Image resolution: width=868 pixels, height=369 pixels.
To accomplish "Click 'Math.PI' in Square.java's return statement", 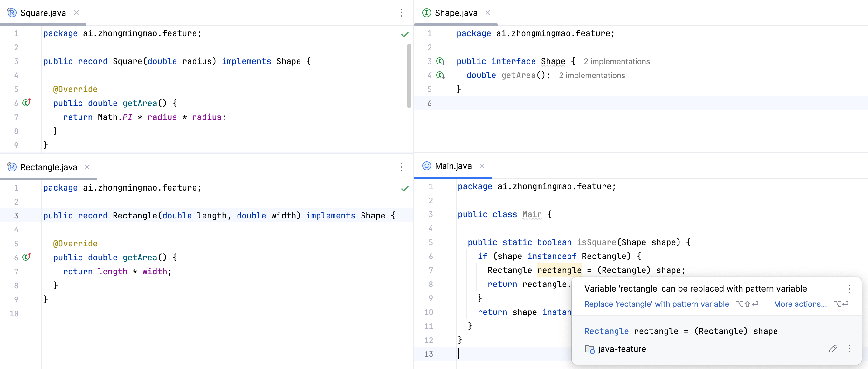I will (x=115, y=117).
